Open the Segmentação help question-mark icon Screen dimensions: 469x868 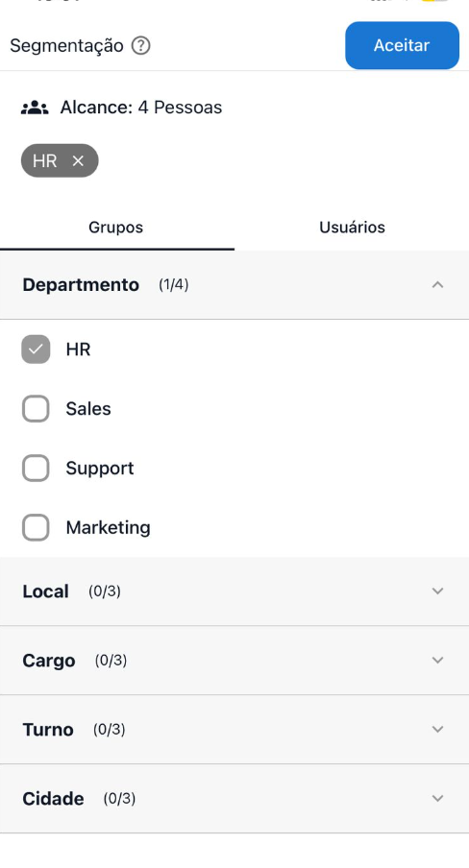click(x=141, y=45)
